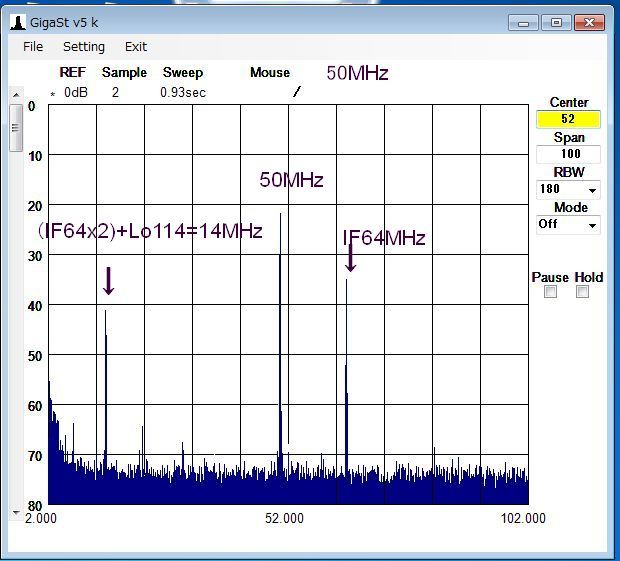Click the start frequency label 2.000
The image size is (620, 561).
[x=40, y=518]
